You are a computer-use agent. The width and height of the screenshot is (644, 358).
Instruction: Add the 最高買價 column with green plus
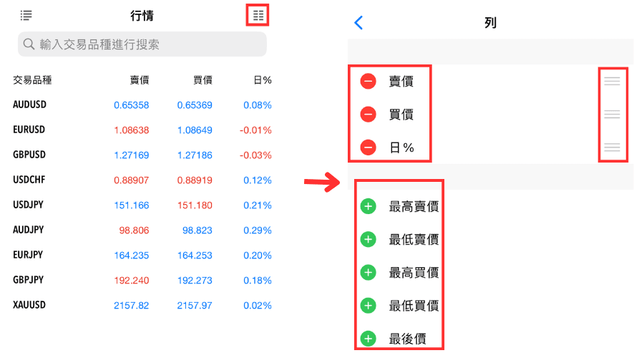pos(368,272)
